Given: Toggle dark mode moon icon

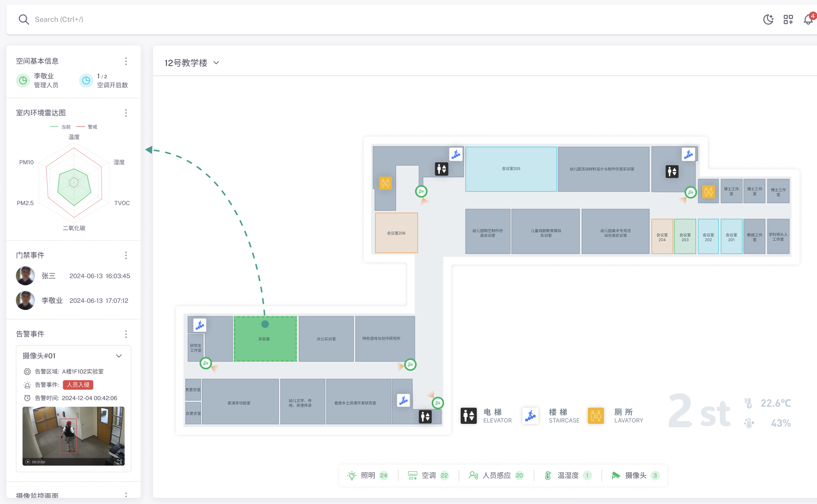Looking at the screenshot, I should tap(768, 20).
